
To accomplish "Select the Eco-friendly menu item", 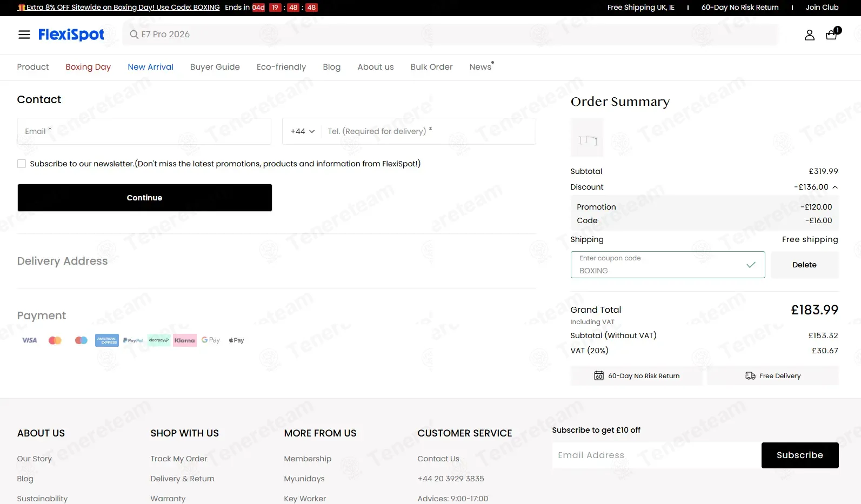I will tap(281, 67).
